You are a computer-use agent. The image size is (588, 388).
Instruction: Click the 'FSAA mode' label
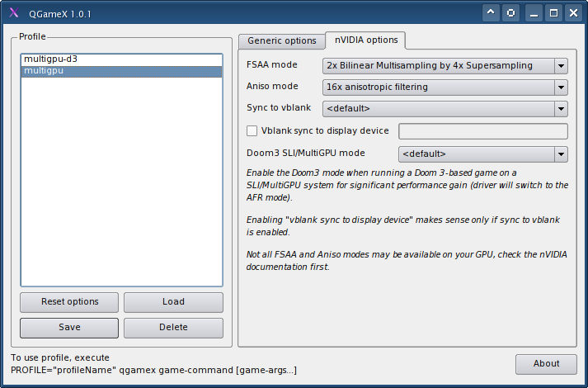coord(272,65)
